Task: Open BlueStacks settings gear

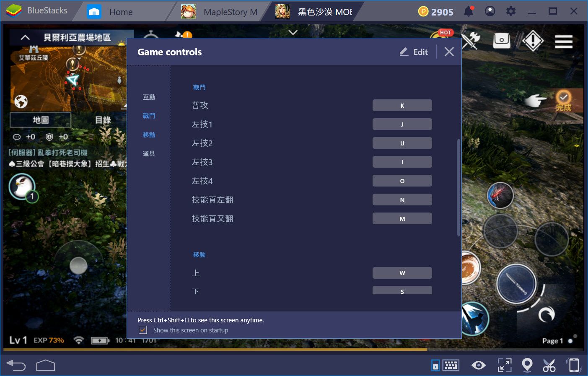Action: pyautogui.click(x=511, y=11)
